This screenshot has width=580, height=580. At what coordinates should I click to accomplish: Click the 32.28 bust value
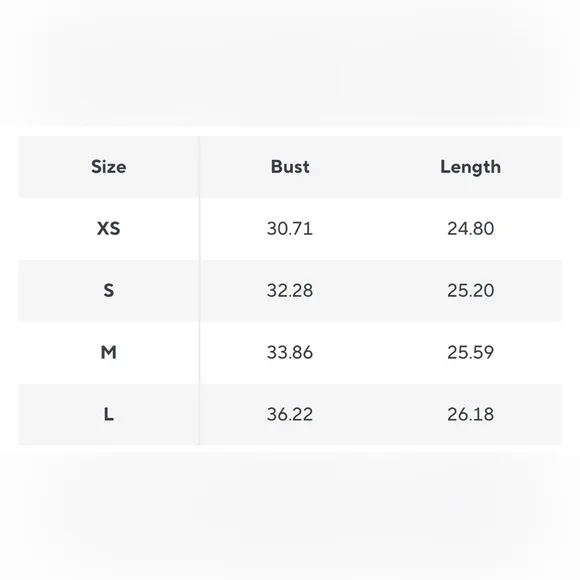click(x=290, y=290)
